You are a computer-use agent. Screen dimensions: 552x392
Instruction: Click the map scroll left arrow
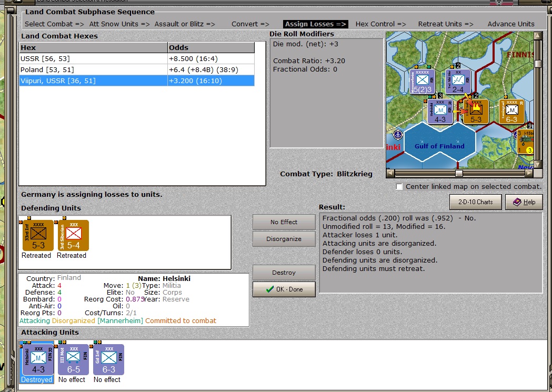[x=390, y=173]
